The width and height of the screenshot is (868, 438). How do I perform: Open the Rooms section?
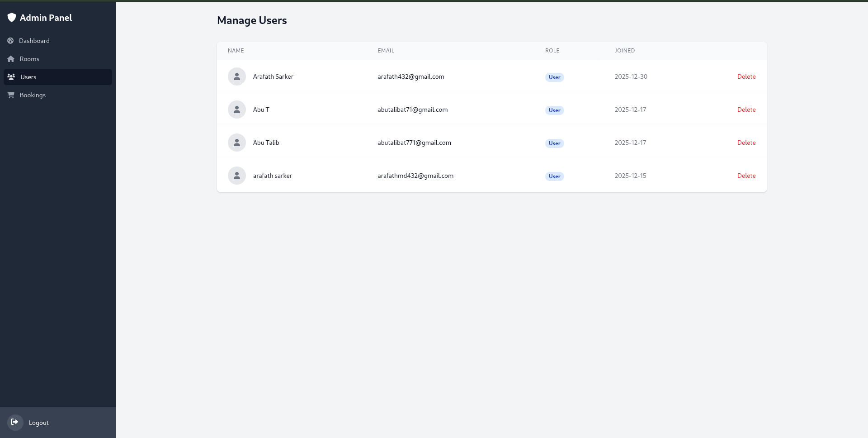coord(29,59)
